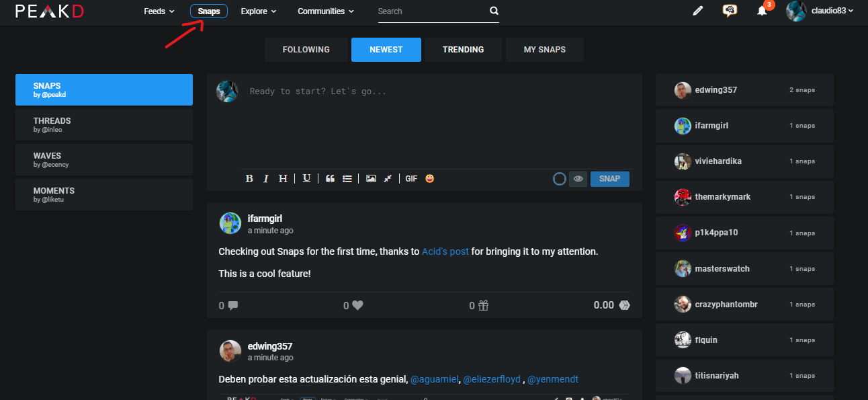Apply underline formatting in snap editor
Viewport: 868px width, 400px height.
click(x=306, y=179)
